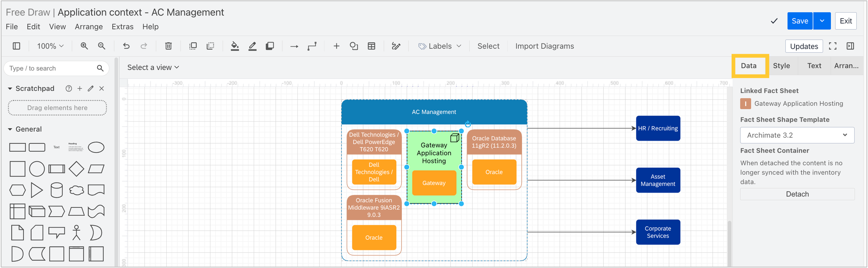
Task: Click the Shadow toggle icon
Action: click(270, 46)
